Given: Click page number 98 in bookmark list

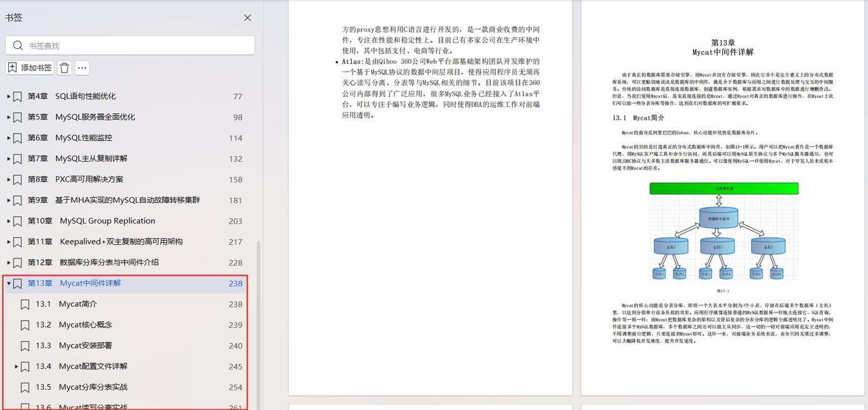Looking at the screenshot, I should point(238,117).
